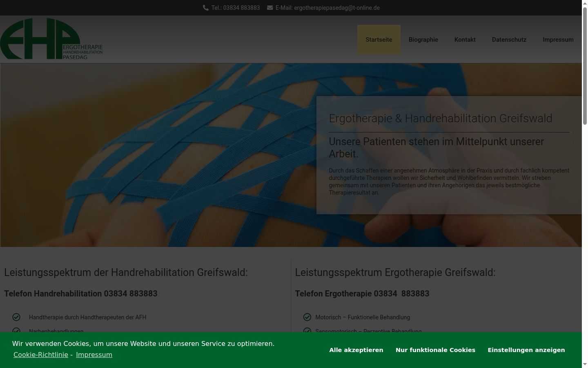Image resolution: width=588 pixels, height=368 pixels.
Task: Open the Kontakt page
Action: 465,40
